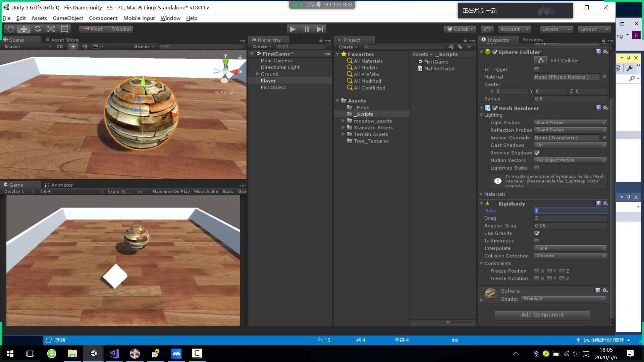Enable the Is Kinematic checkbox

tap(537, 241)
